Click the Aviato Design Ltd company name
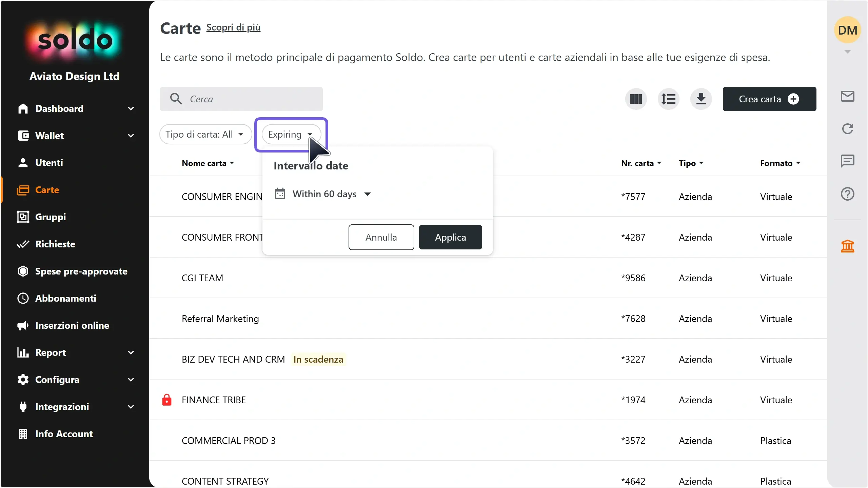Screen dimensions: 868x488 (x=75, y=76)
